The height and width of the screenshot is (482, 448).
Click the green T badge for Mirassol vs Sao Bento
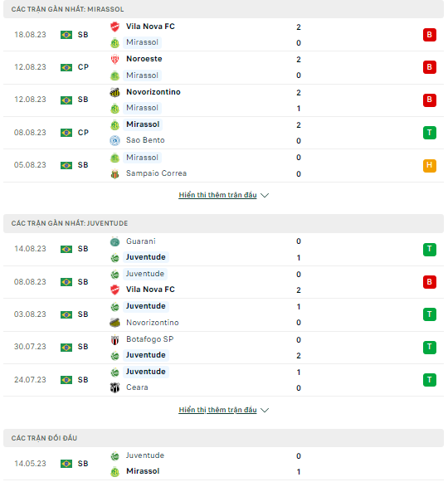429,133
